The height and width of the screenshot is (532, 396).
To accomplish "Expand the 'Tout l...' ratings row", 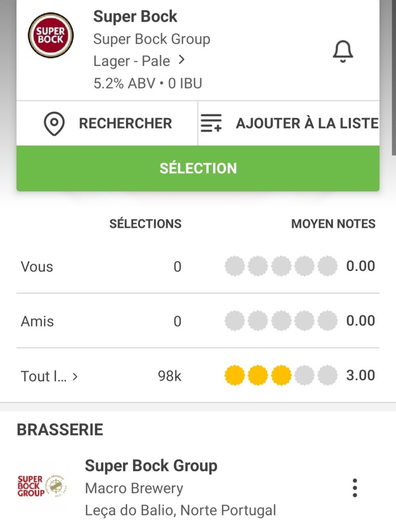I will (x=75, y=376).
